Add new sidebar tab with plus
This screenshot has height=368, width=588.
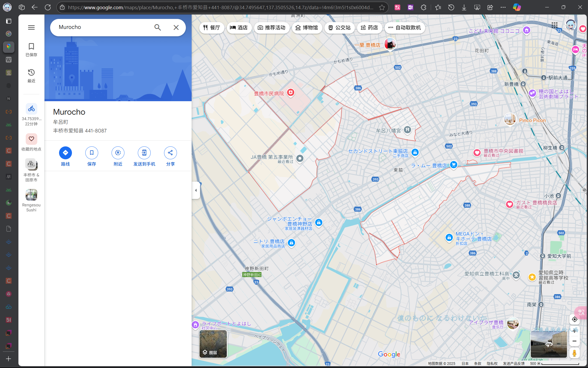tap(8, 359)
